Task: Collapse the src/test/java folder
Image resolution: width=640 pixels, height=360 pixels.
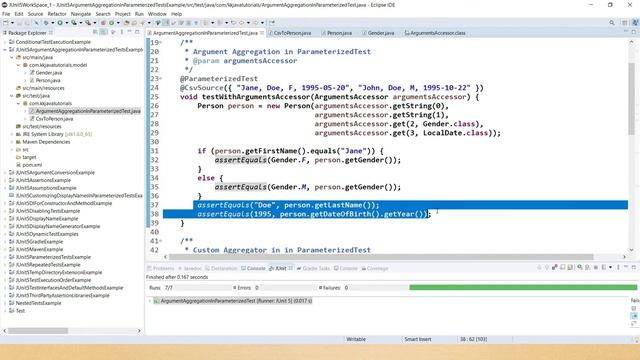Action: pyautogui.click(x=12, y=96)
